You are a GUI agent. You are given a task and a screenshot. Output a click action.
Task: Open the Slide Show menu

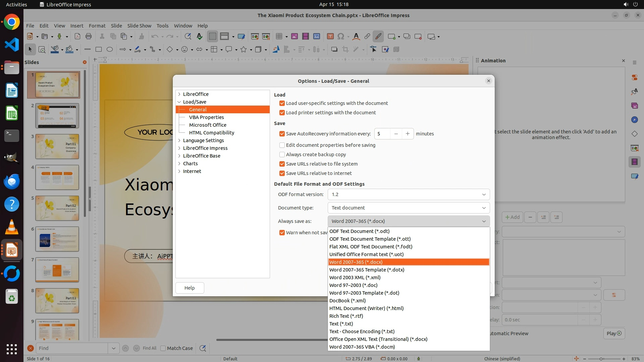point(139,26)
